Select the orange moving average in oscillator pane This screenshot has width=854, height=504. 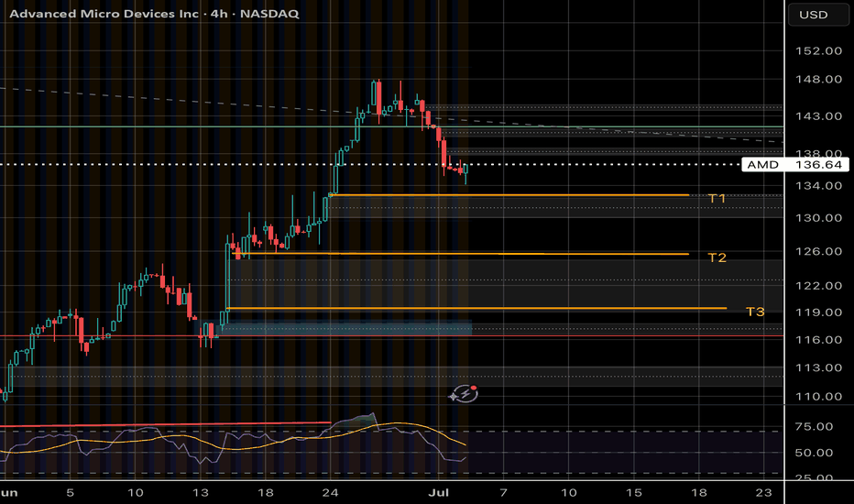(233, 437)
